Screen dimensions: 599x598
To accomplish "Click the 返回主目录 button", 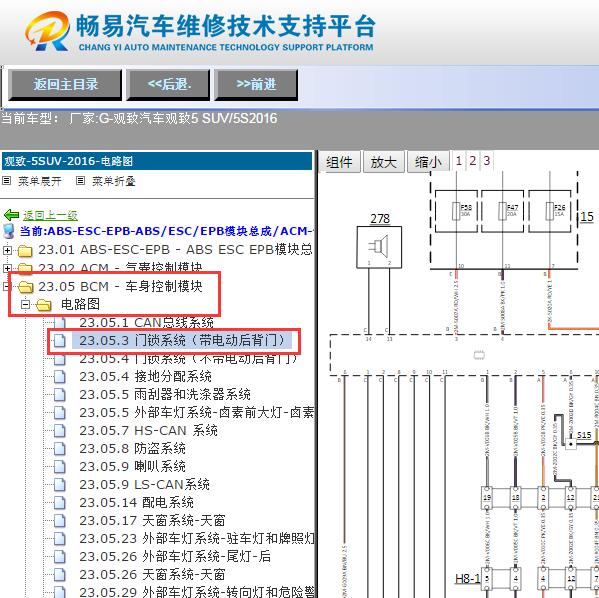I will 65,85.
